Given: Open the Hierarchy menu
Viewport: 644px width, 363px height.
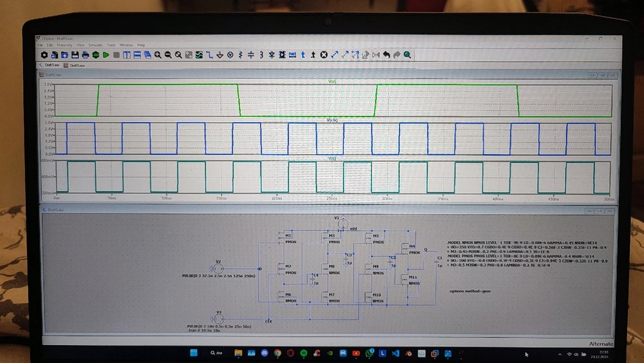Looking at the screenshot, I should 64,45.
